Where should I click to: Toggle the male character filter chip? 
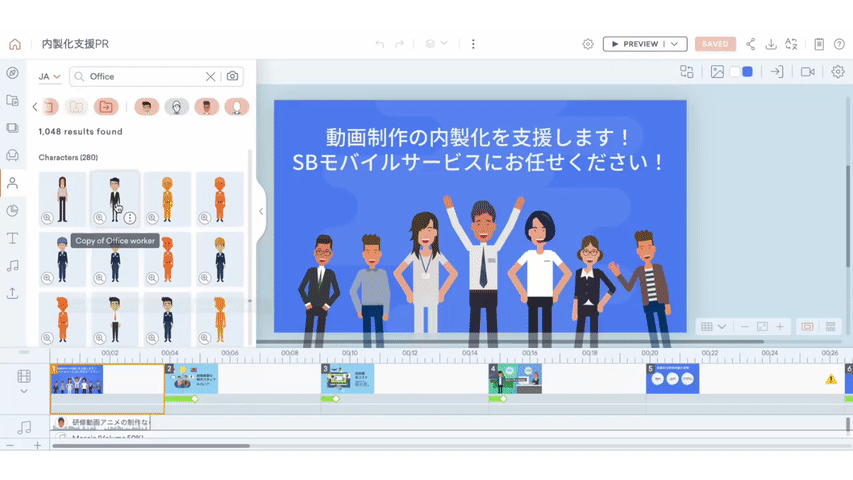point(147,107)
